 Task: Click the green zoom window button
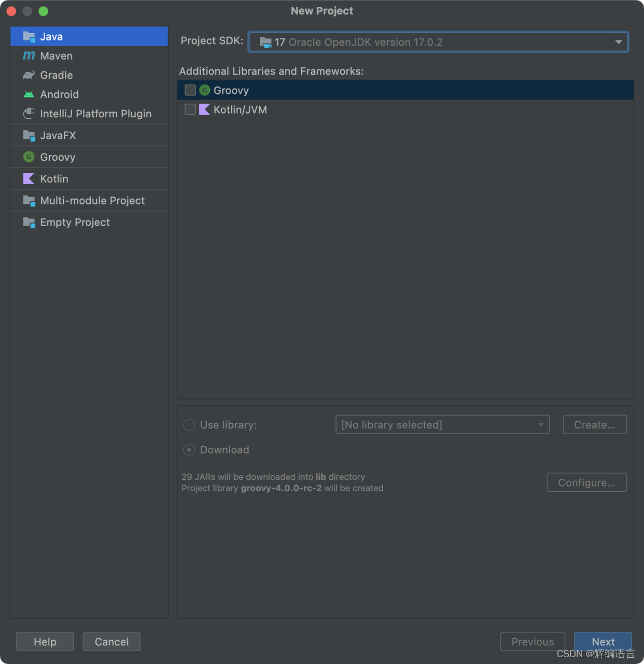click(44, 11)
